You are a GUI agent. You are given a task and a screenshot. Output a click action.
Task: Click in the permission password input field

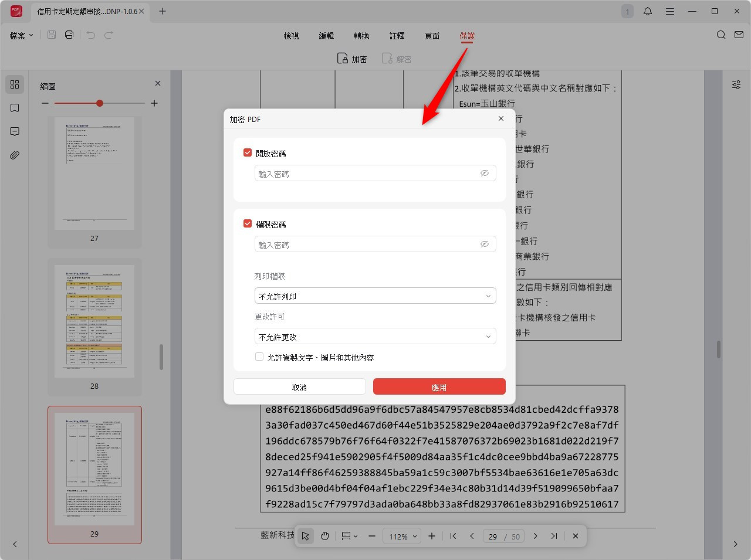click(x=375, y=244)
